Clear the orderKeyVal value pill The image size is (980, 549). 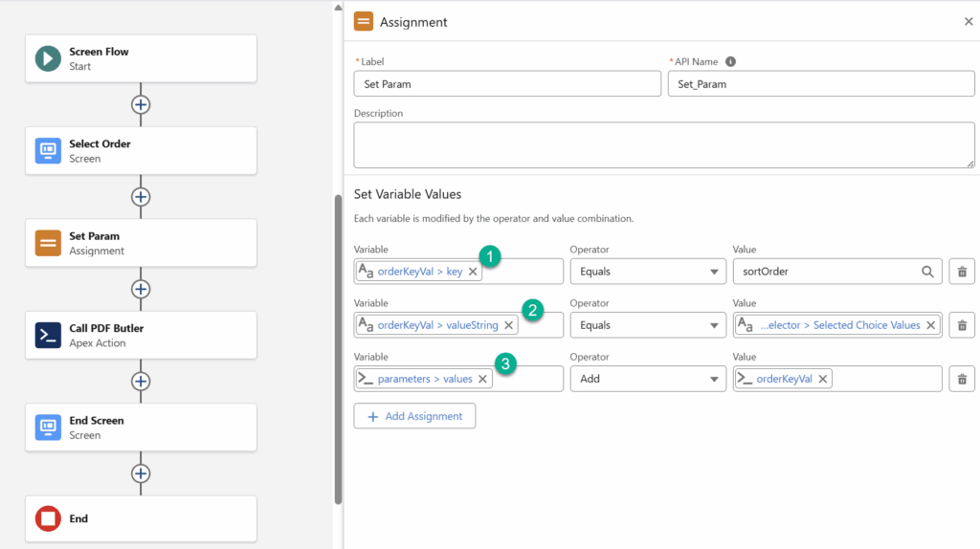tap(822, 379)
